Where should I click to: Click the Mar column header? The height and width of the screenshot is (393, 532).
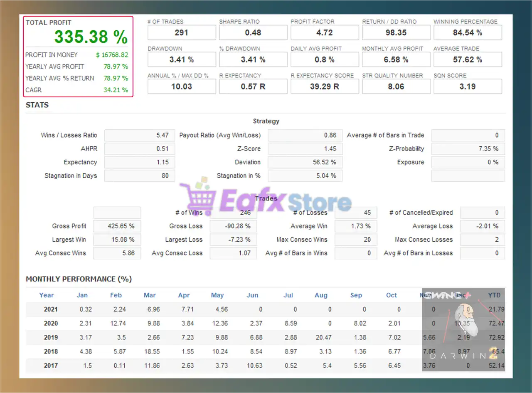(150, 295)
